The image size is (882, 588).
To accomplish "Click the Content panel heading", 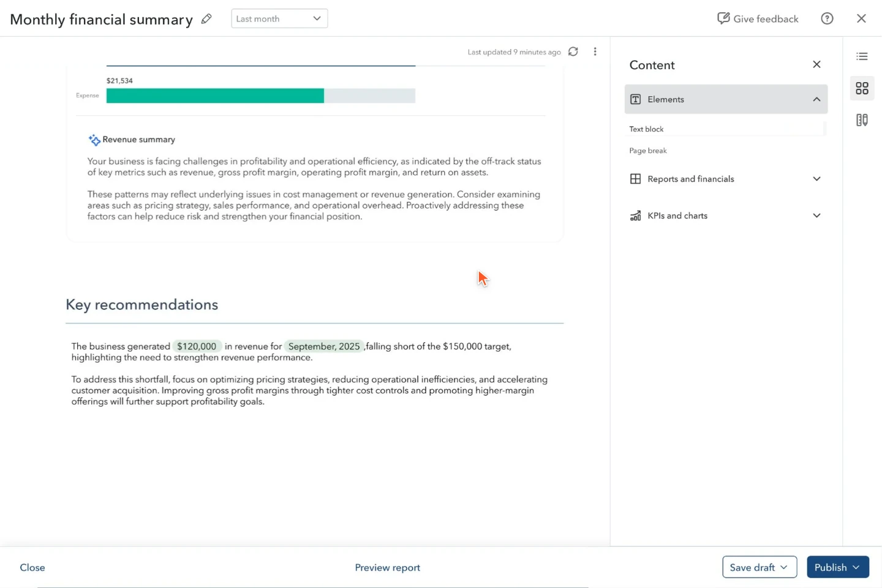I will tap(652, 65).
